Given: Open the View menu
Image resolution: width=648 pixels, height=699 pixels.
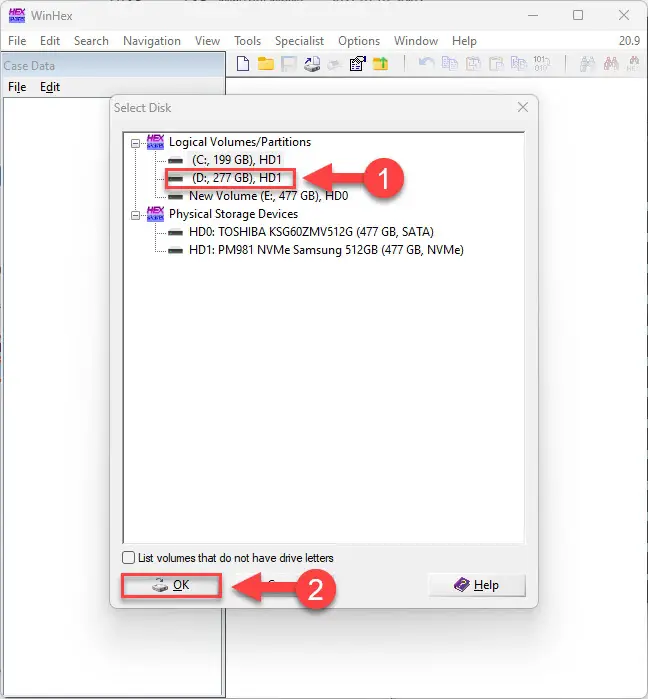Looking at the screenshot, I should pos(208,41).
